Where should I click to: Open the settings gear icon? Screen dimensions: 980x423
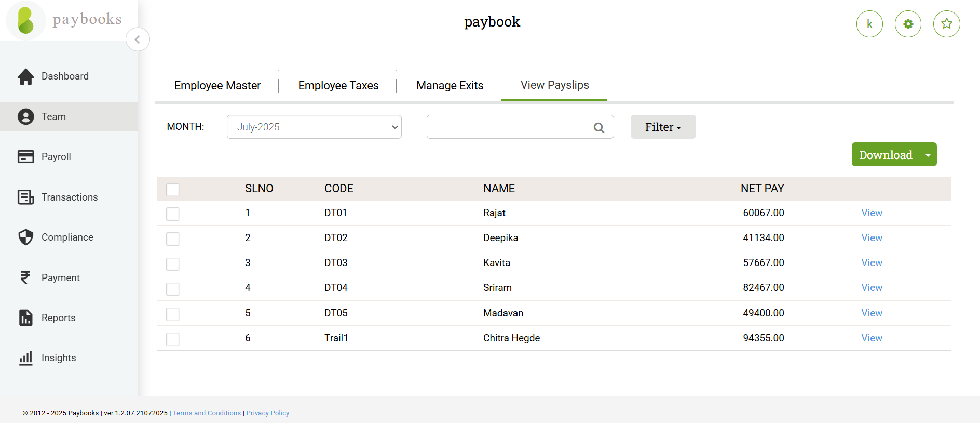[908, 24]
